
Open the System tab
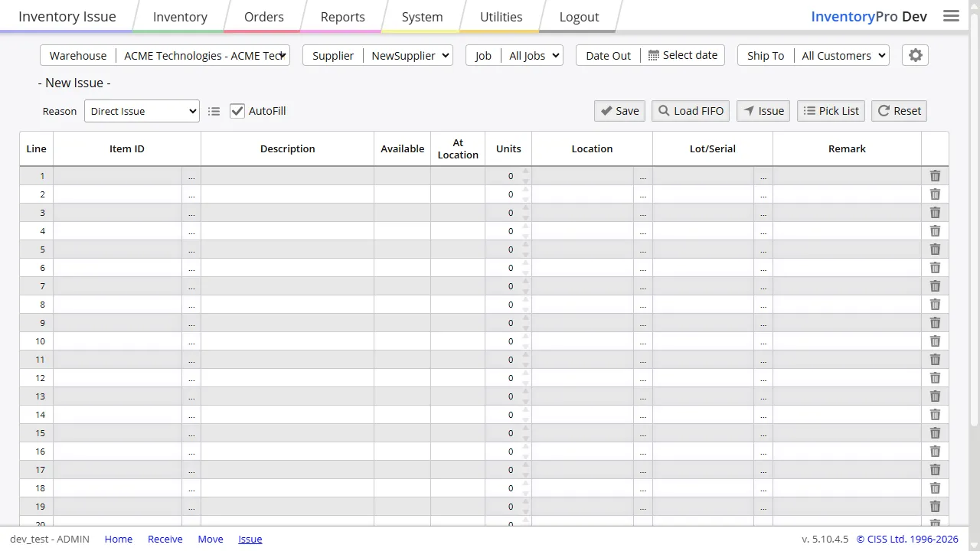click(423, 17)
